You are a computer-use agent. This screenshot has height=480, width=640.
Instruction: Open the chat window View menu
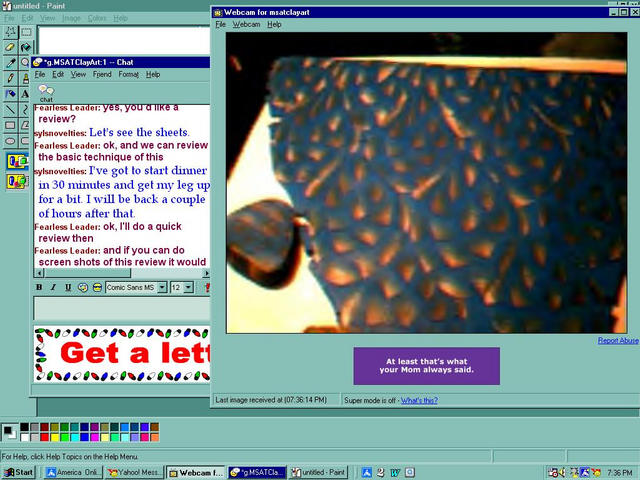click(78, 74)
